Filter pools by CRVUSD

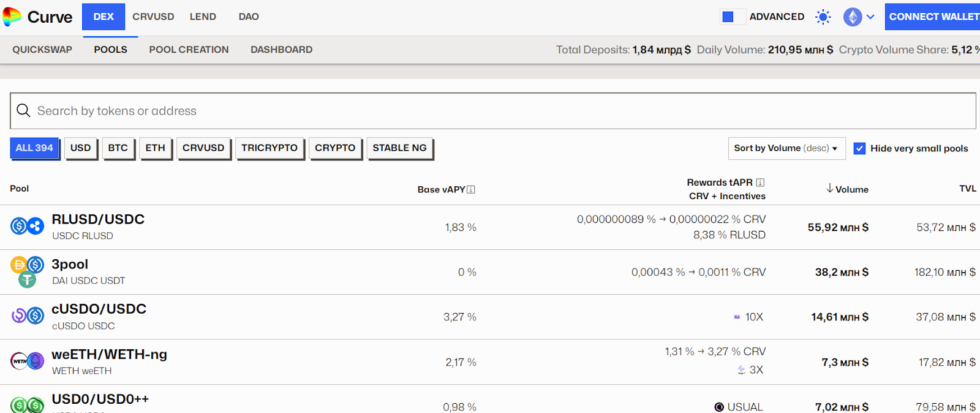pos(203,148)
